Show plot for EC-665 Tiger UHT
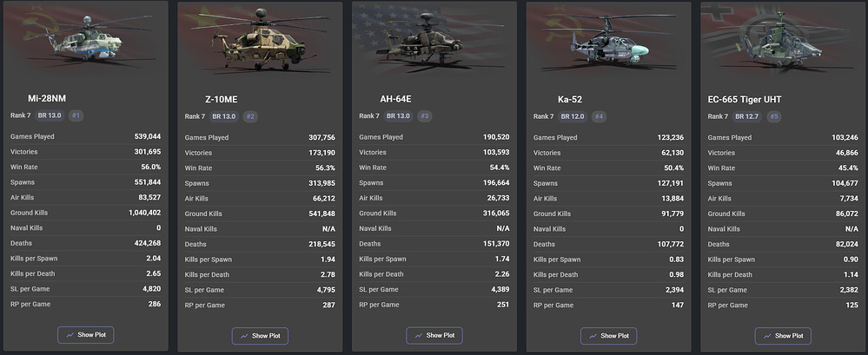The width and height of the screenshot is (868, 355). click(783, 335)
